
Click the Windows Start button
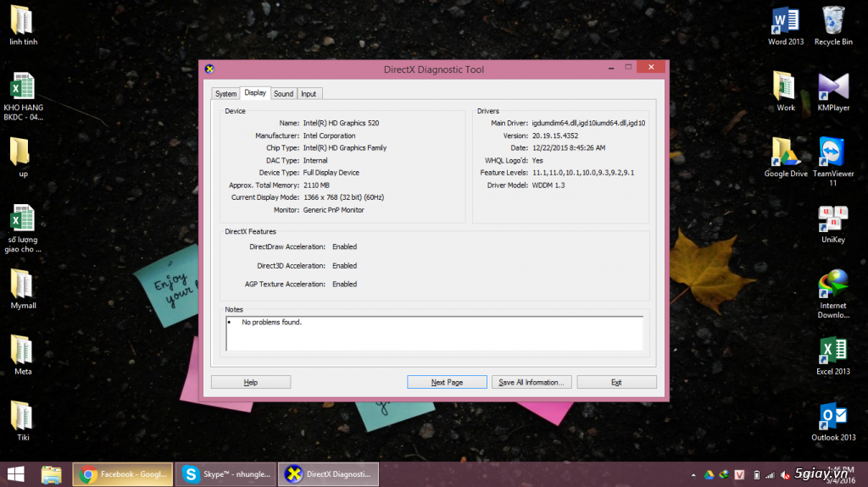pos(16,474)
